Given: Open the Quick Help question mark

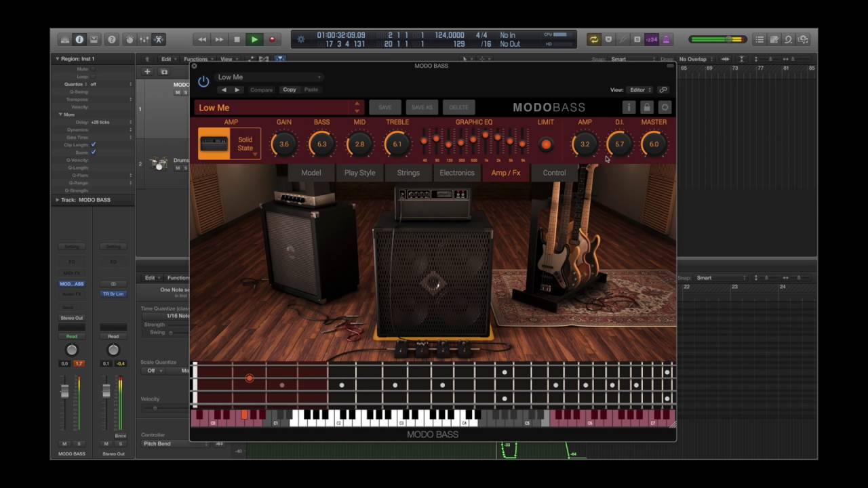Looking at the screenshot, I should [x=112, y=40].
